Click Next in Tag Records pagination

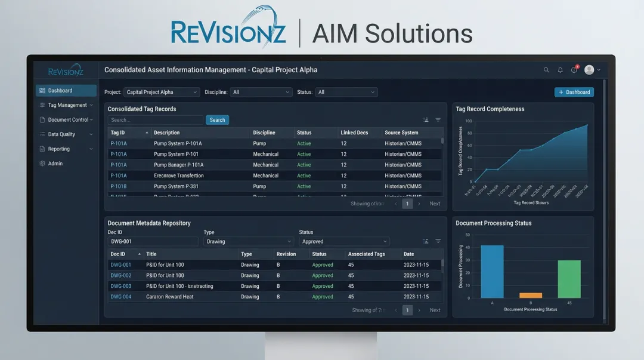coord(435,204)
